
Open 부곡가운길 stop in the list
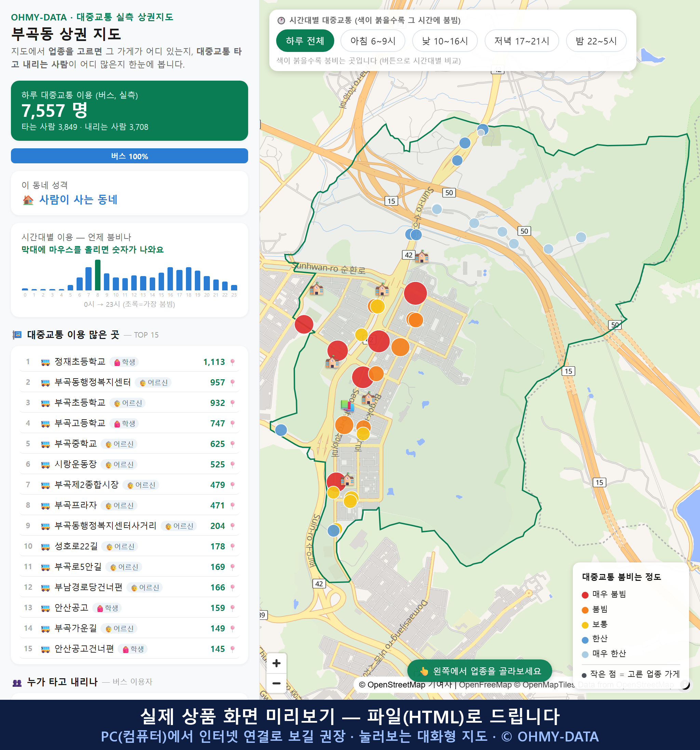coord(130,628)
